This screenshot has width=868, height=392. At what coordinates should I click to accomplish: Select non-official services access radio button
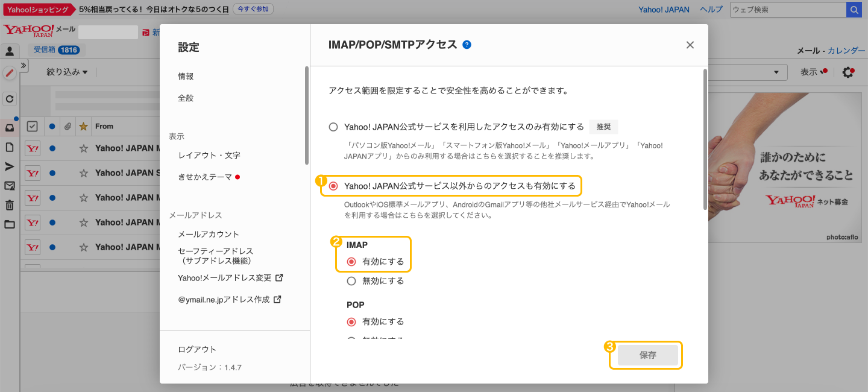(333, 186)
